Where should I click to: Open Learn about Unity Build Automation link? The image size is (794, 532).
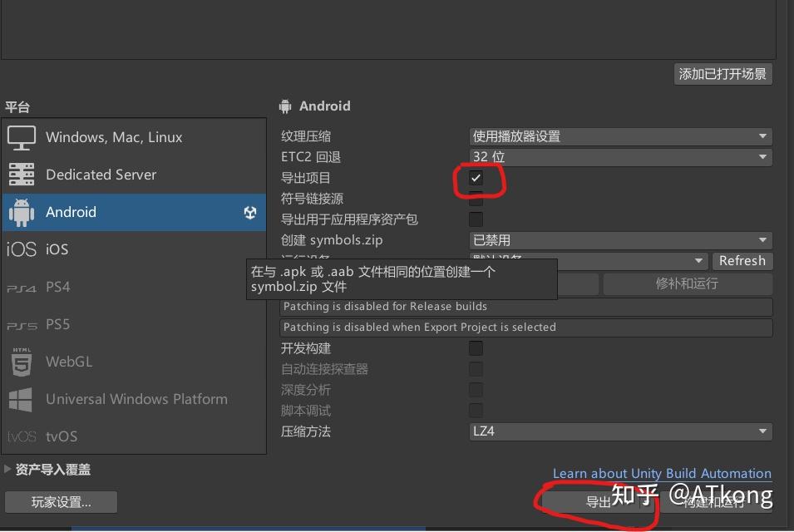point(662,473)
